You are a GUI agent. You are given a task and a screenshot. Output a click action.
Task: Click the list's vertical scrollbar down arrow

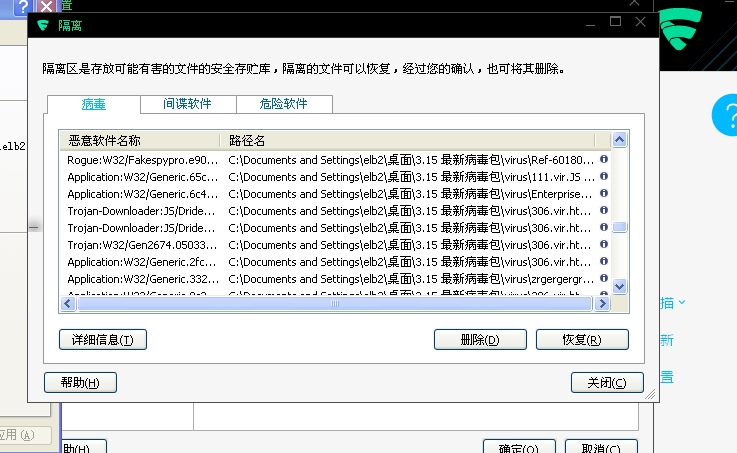click(619, 286)
